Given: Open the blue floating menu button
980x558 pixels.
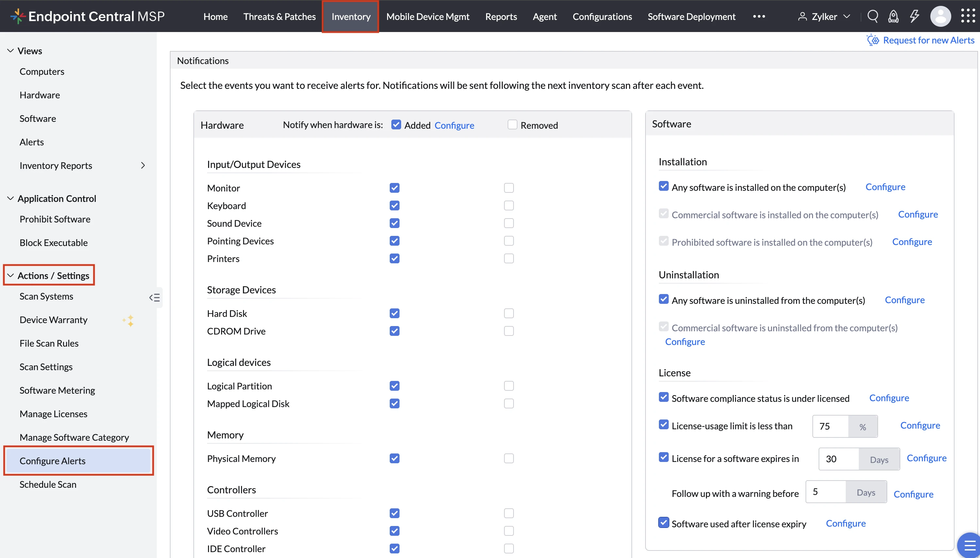Looking at the screenshot, I should pos(969,545).
